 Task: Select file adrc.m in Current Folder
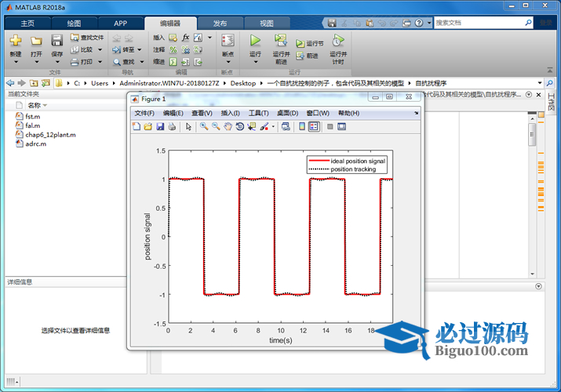pos(36,143)
